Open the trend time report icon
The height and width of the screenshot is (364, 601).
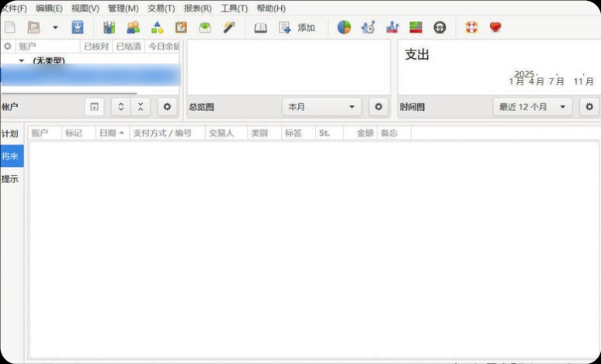(368, 28)
